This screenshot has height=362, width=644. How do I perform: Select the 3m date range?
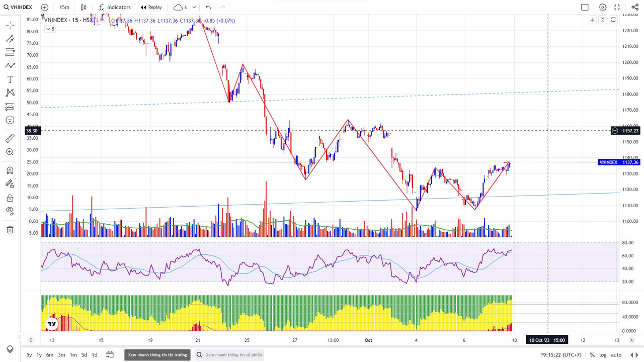coord(61,355)
